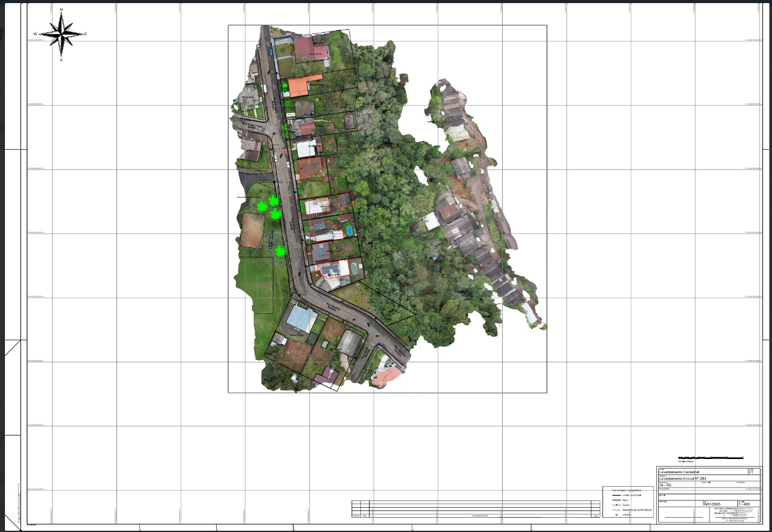Screen dimensions: 772x532
Task: Click the light blue roofed building
Action: point(301,318)
